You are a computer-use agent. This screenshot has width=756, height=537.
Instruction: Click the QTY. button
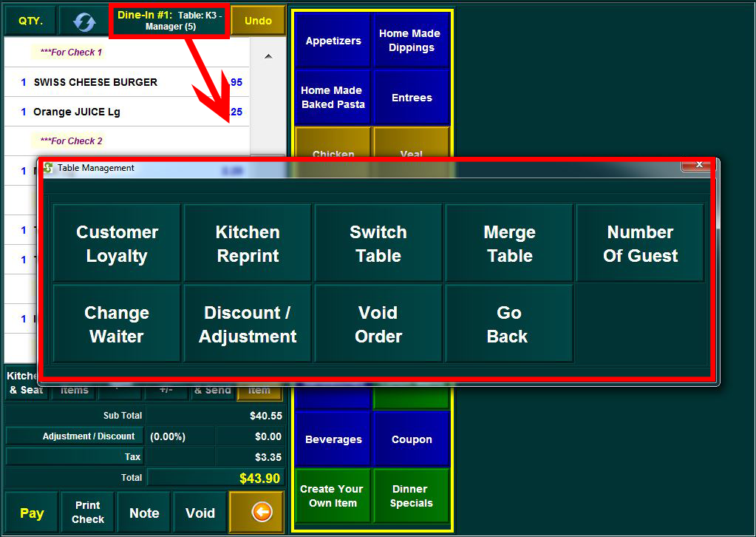pos(30,21)
